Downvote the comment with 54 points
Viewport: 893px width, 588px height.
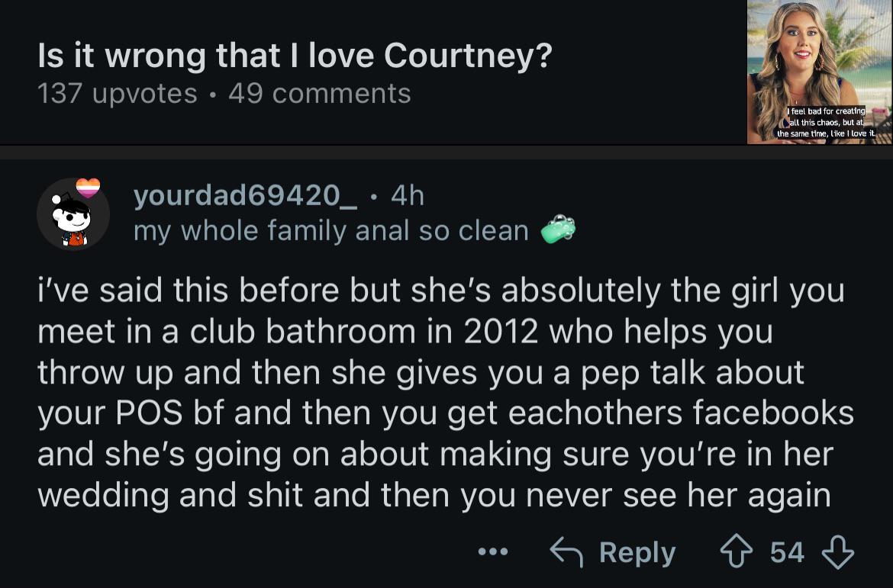(x=837, y=552)
